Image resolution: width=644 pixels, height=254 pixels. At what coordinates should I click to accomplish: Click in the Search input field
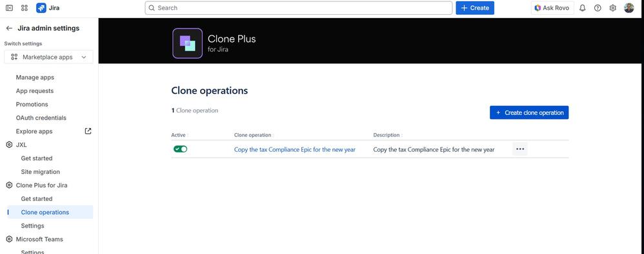299,8
